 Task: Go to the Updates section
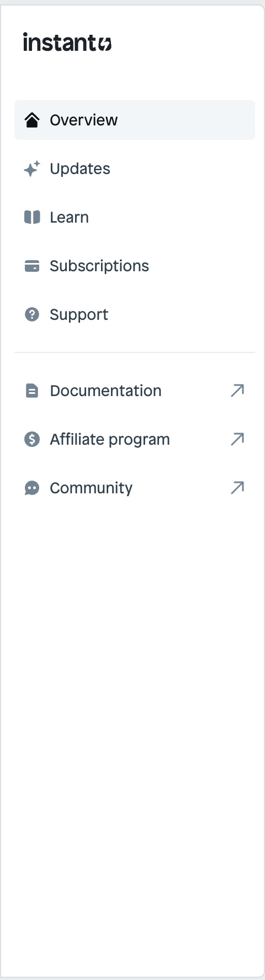pyautogui.click(x=135, y=168)
